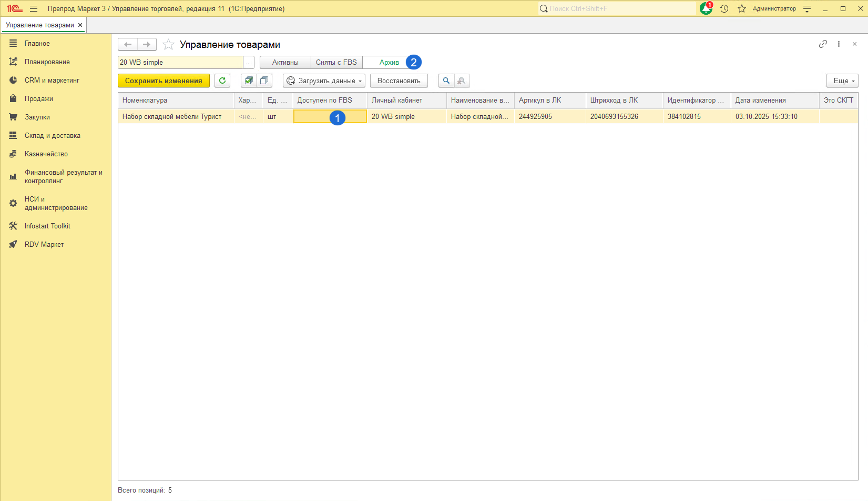Uncheck all rows with the deselect icon

click(264, 81)
